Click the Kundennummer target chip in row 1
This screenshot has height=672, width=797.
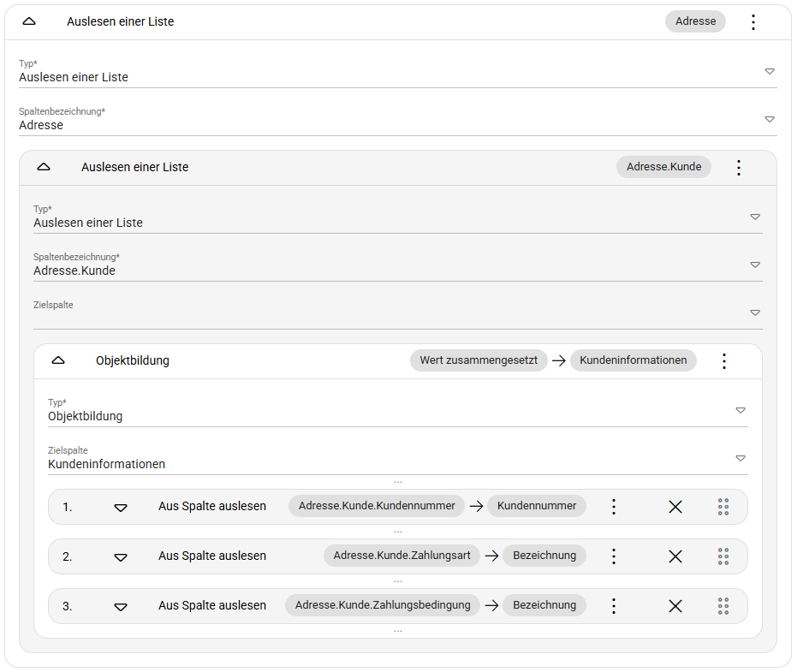tap(537, 506)
